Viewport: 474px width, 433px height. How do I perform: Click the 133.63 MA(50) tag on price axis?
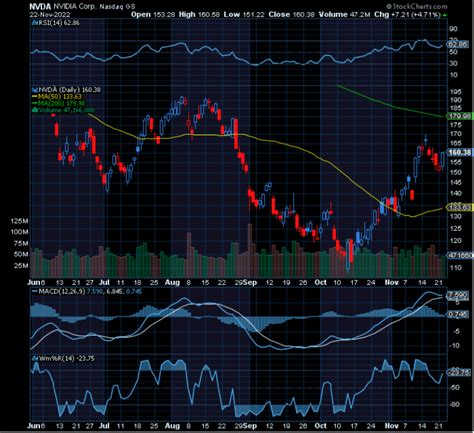tap(460, 208)
